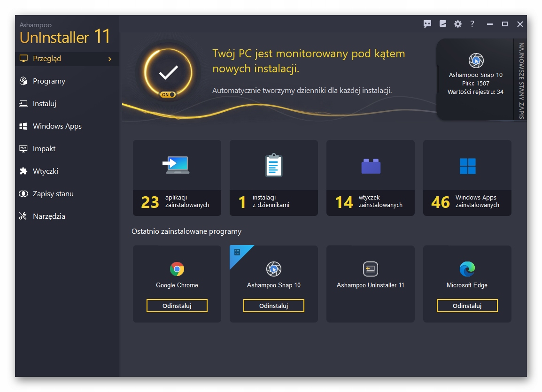
Task: Uninstall Google Chrome with Odinstaluj
Action: [x=177, y=306]
